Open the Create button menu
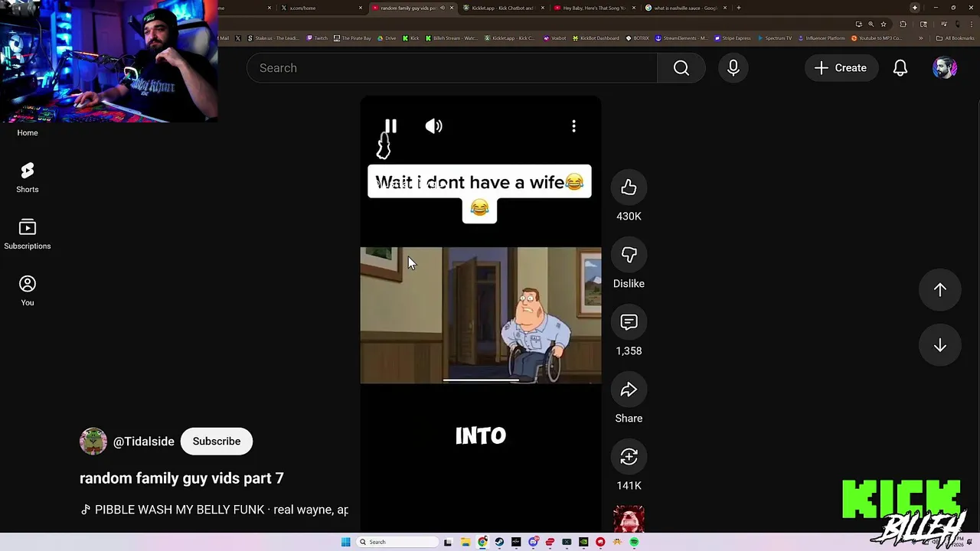The width and height of the screenshot is (980, 551). [841, 68]
